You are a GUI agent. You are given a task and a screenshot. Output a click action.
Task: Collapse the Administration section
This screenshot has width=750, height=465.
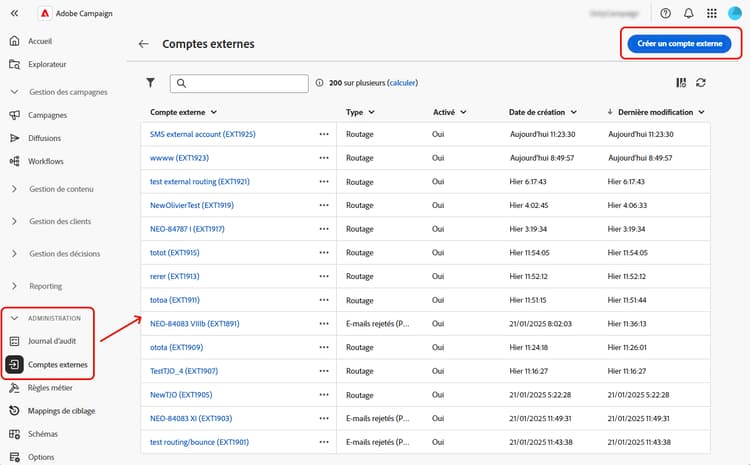(x=14, y=318)
